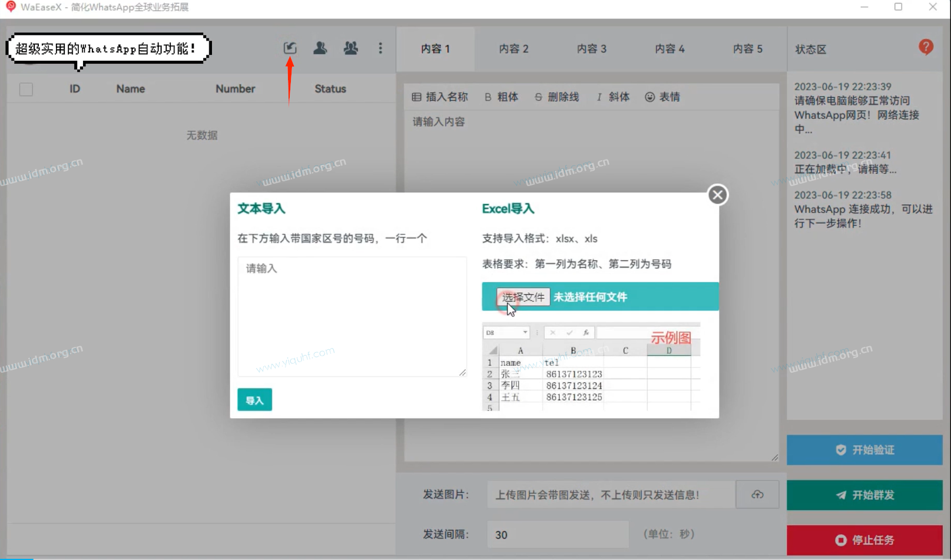Focus the phone numbers text area
This screenshot has width=951, height=560.
click(352, 317)
